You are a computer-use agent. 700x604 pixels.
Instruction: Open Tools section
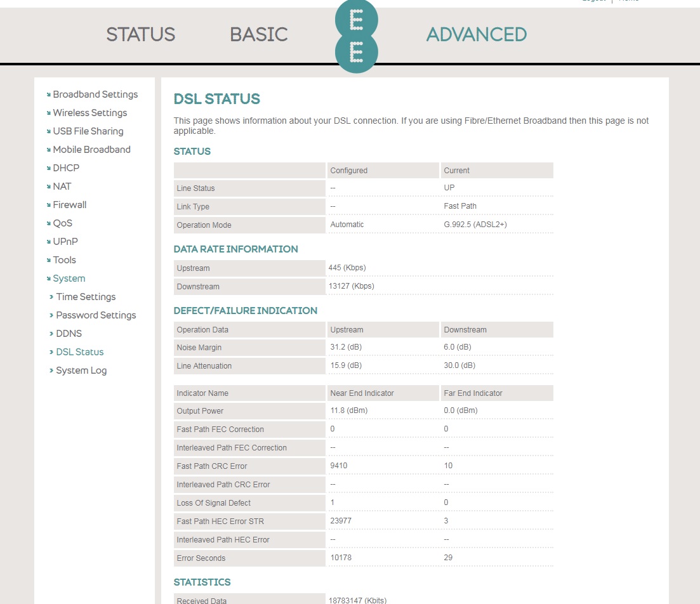pyautogui.click(x=64, y=260)
